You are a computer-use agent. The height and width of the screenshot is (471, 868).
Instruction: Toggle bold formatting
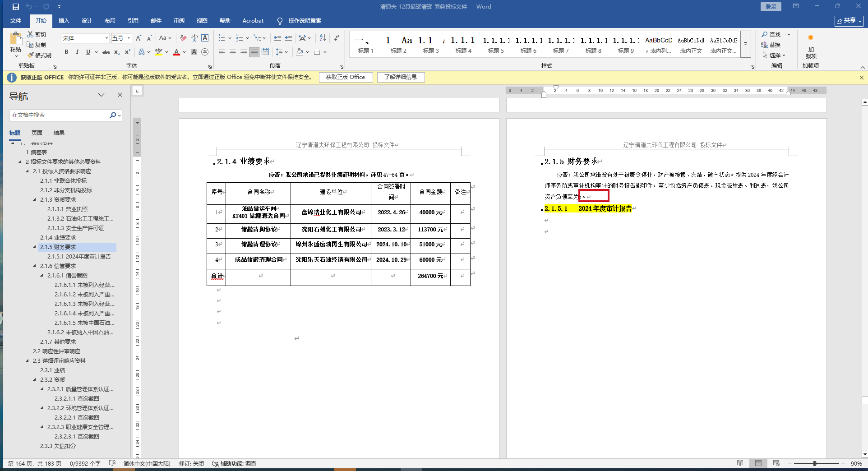point(66,52)
